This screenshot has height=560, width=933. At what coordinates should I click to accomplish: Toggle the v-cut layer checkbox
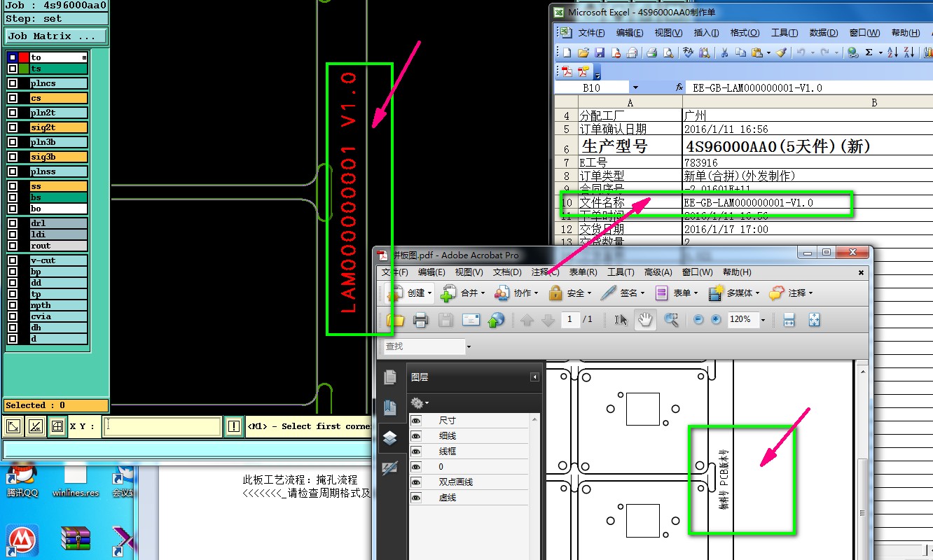pyautogui.click(x=13, y=260)
